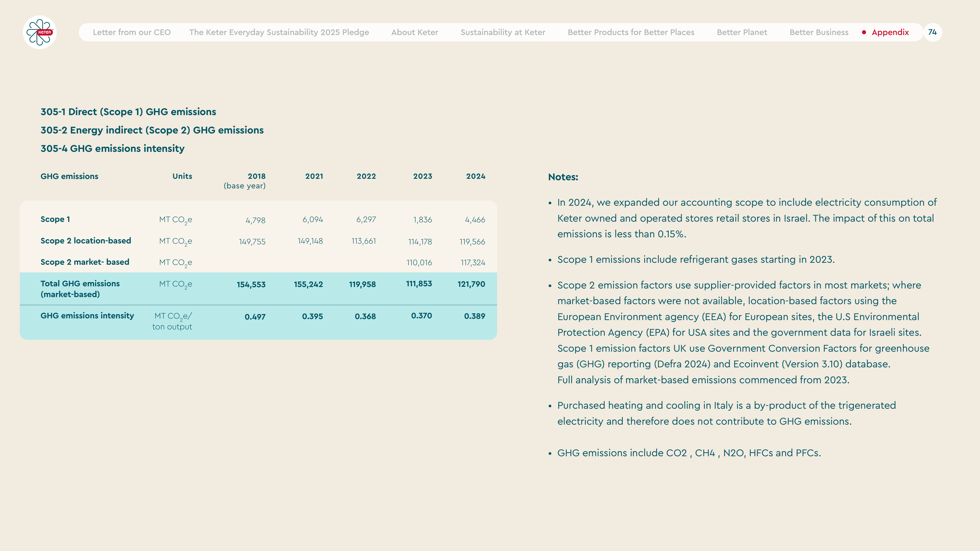Image resolution: width=980 pixels, height=551 pixels.
Task: Navigate to Sustainability at Keter
Action: (x=503, y=32)
